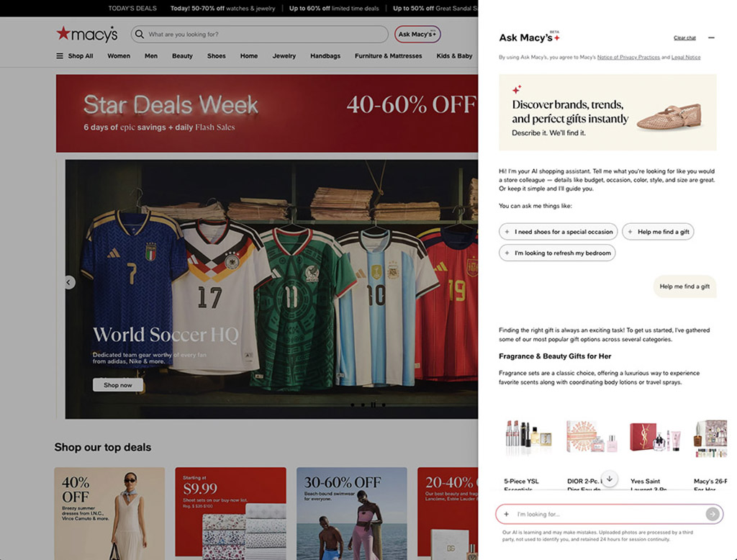Go to previous carousel slide arrow
This screenshot has width=737, height=560.
[x=68, y=282]
